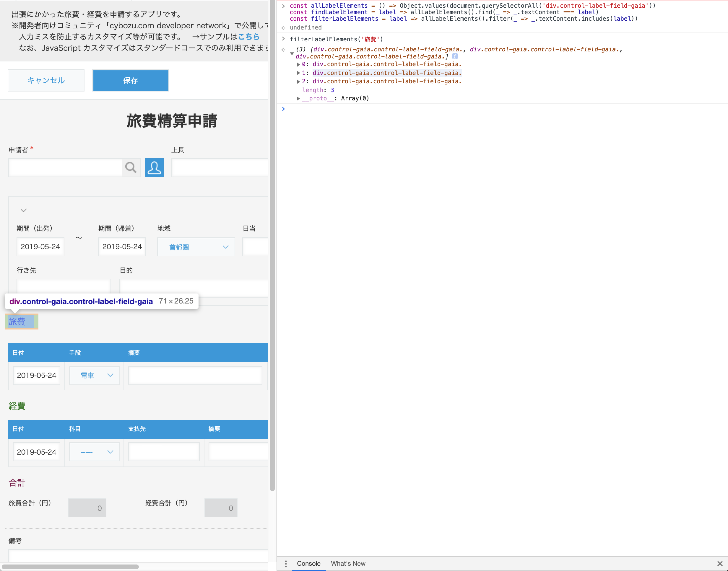Screen dimensions: 728x571
Task: Open the user picker icon next to applicant
Action: (x=154, y=167)
